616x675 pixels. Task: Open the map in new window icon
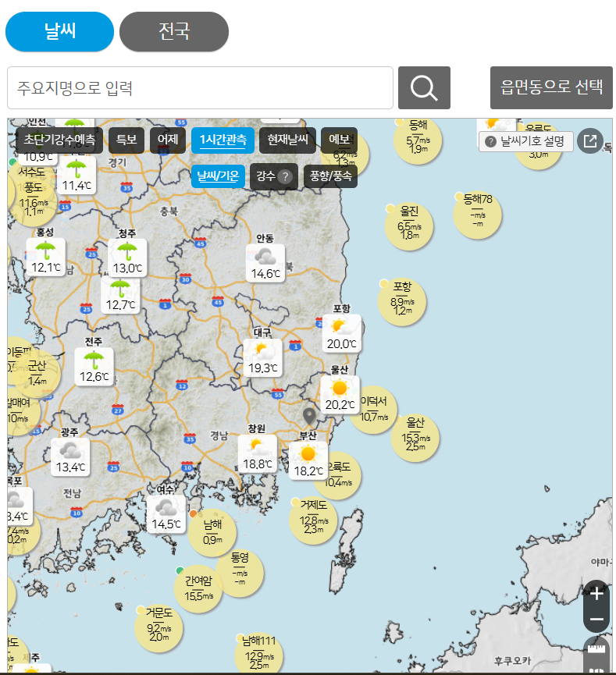pyautogui.click(x=589, y=140)
